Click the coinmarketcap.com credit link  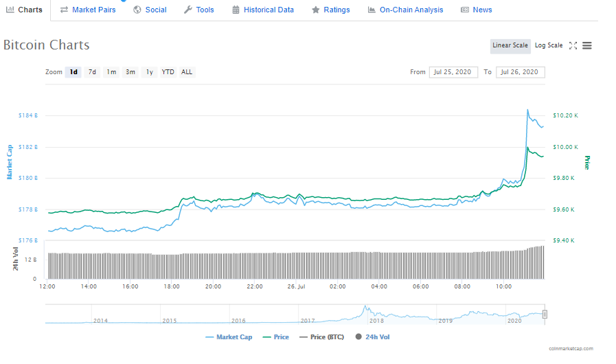571,349
